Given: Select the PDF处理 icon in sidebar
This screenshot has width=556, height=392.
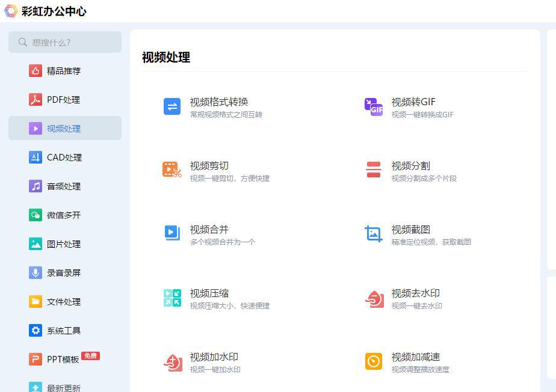Looking at the screenshot, I should click(36, 100).
